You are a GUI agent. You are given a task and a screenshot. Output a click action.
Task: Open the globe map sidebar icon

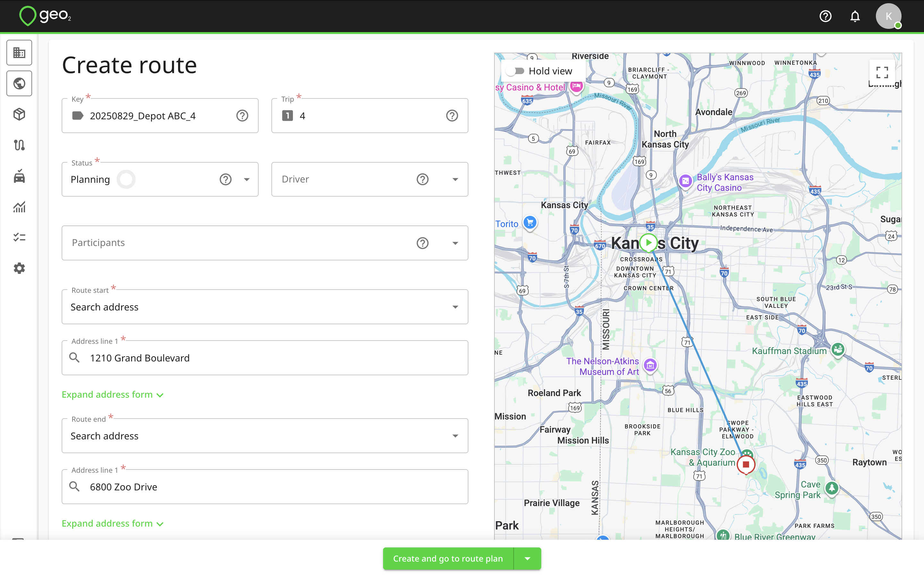20,83
